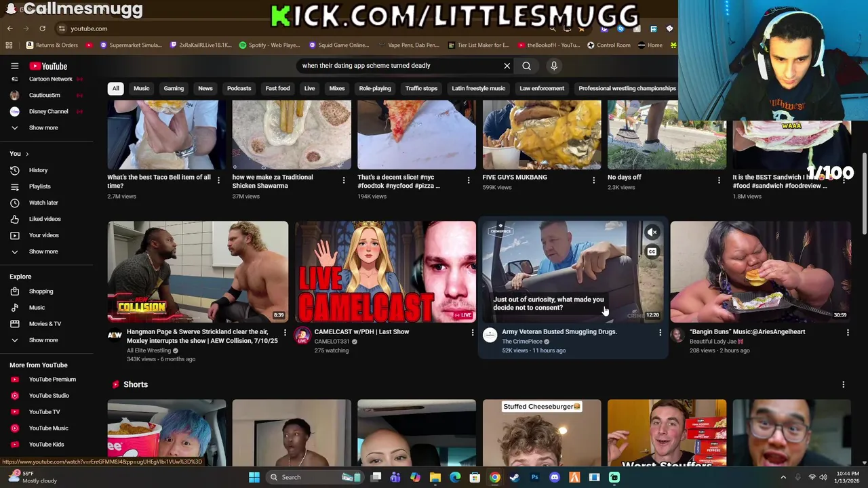Select the Traffic stops filter chip
The height and width of the screenshot is (488, 868).
[421, 88]
